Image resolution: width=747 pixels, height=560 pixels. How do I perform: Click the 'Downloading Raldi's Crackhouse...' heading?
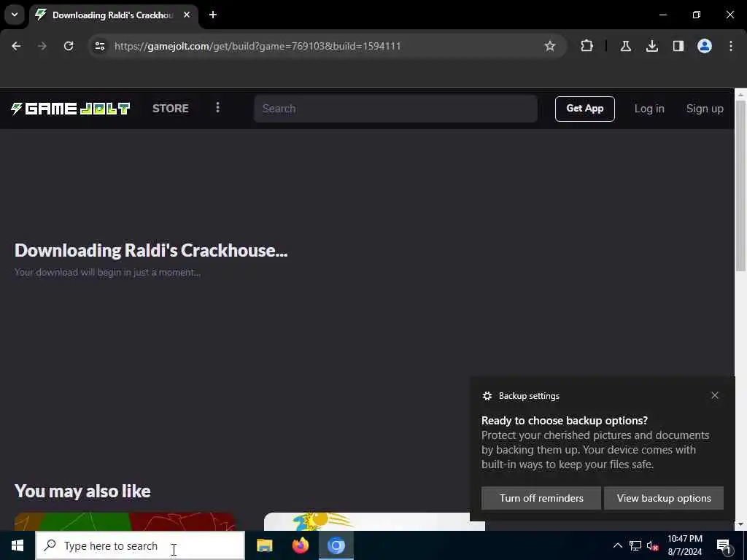[151, 251]
